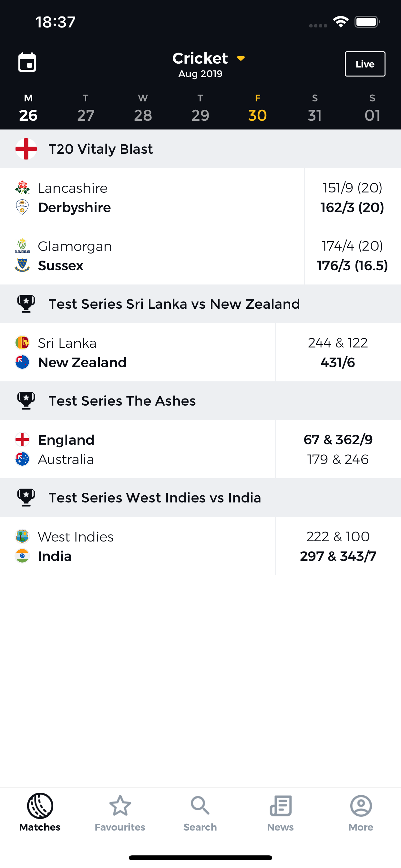
Task: Select Monday 26 in date strip
Action: click(28, 108)
